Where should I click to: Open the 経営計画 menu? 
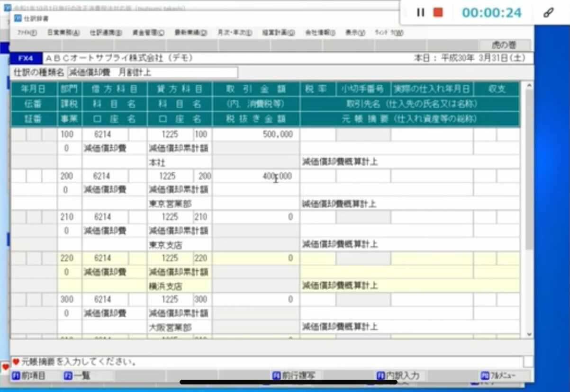pos(278,33)
